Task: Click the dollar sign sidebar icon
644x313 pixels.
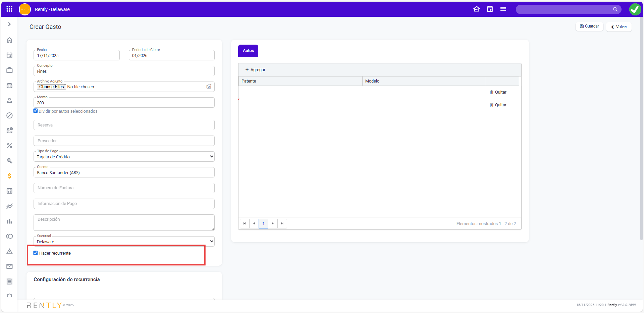Action: (x=9, y=176)
